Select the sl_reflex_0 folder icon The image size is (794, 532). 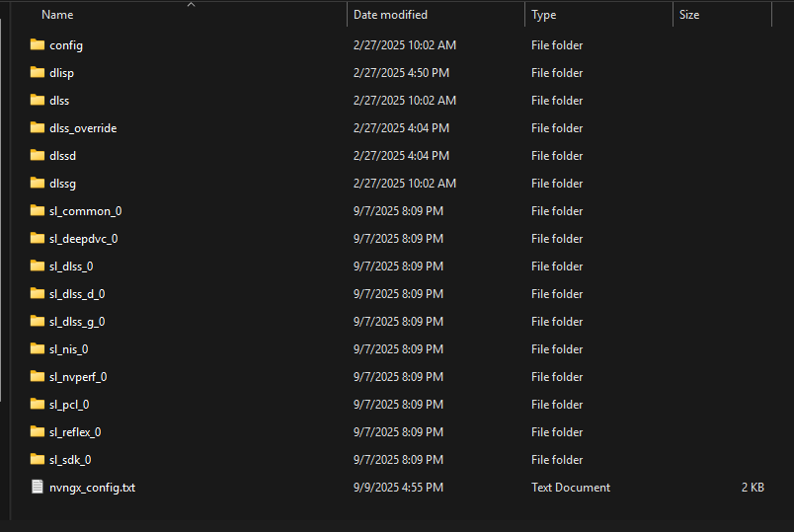click(37, 431)
